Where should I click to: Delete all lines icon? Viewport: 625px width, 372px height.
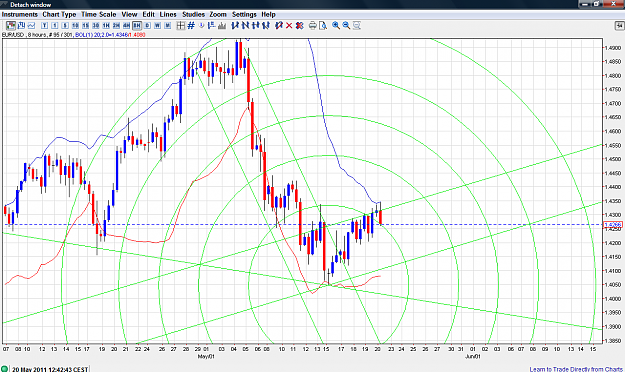coord(300,26)
